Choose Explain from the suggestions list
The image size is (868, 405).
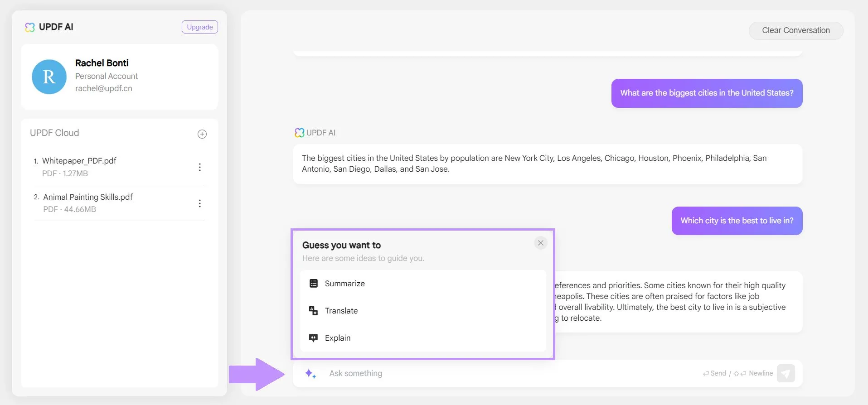338,338
